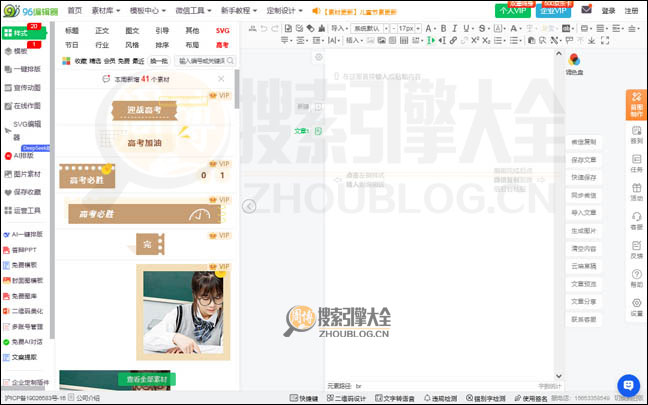
Task: Select the student photo frame material
Action: [x=183, y=312]
